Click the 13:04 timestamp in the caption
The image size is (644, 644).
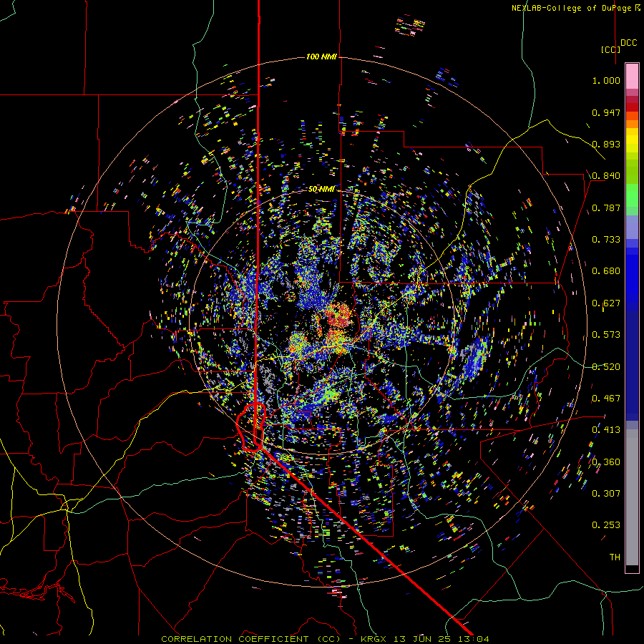click(474, 639)
